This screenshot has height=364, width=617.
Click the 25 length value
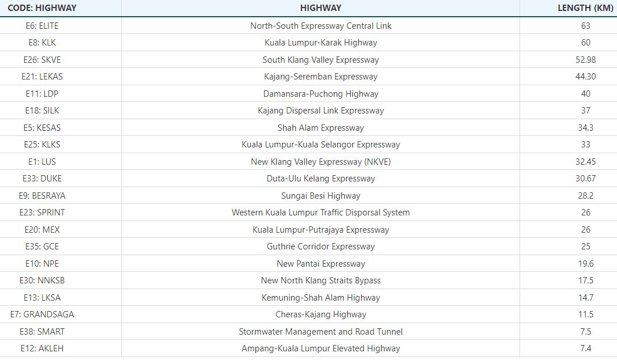(x=585, y=247)
